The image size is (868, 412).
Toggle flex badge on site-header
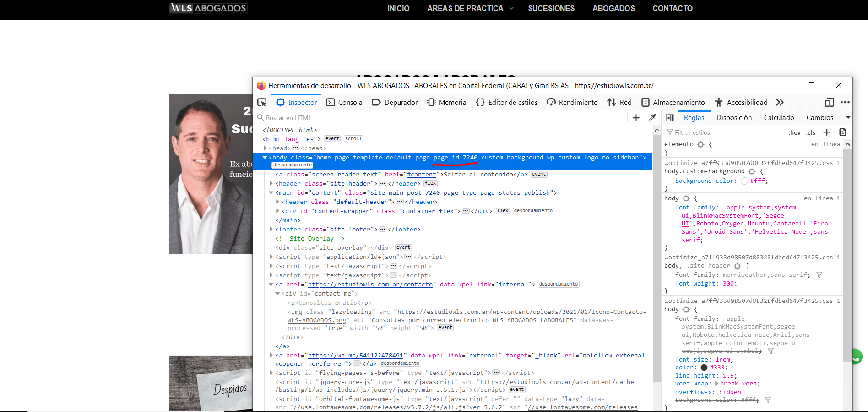point(430,183)
